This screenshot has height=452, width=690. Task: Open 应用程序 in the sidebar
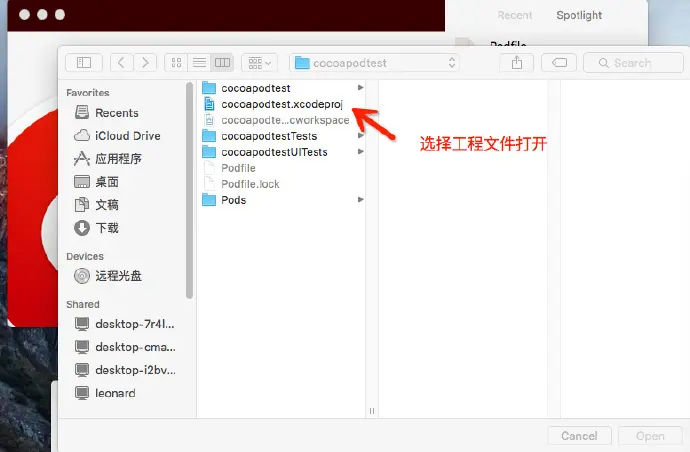tap(108, 158)
